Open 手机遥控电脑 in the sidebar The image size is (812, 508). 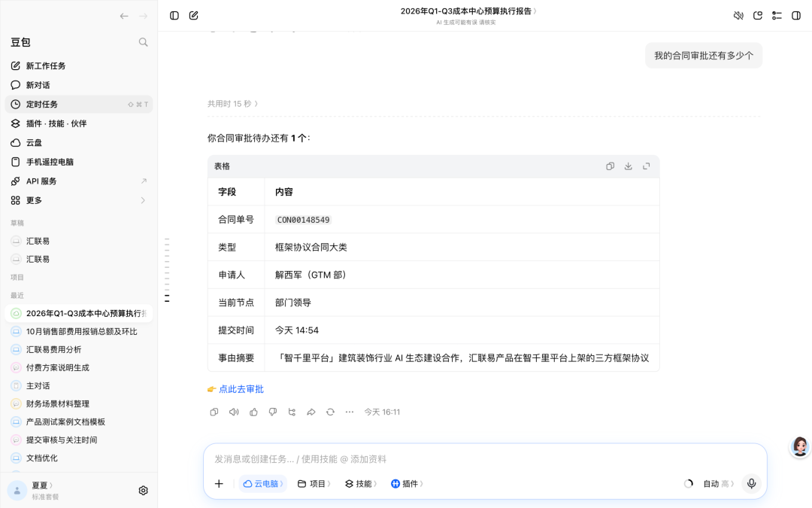[x=79, y=162]
